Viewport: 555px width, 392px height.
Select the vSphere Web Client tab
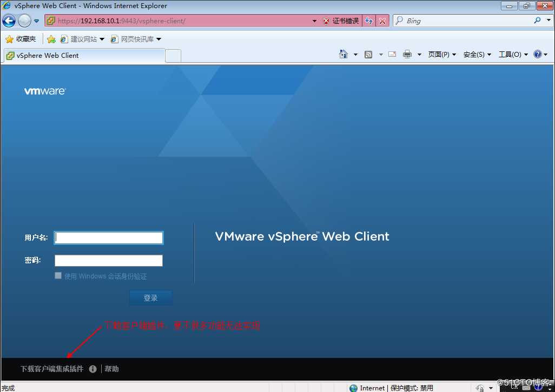pyautogui.click(x=84, y=56)
